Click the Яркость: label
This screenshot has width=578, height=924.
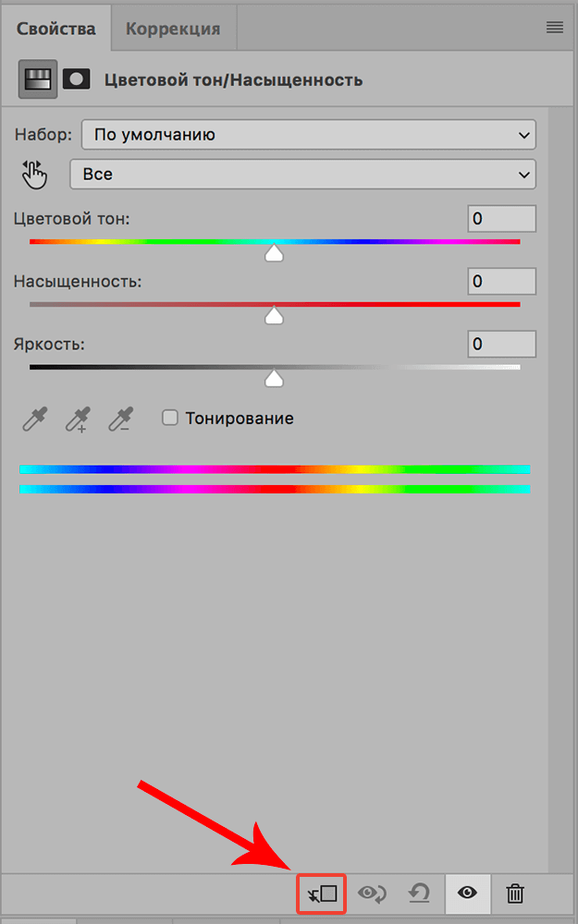point(49,344)
